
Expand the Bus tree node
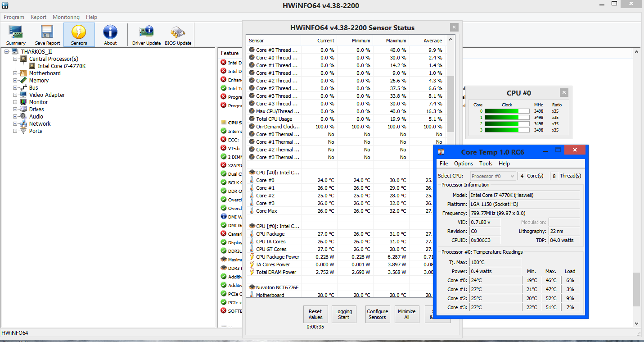click(x=15, y=87)
